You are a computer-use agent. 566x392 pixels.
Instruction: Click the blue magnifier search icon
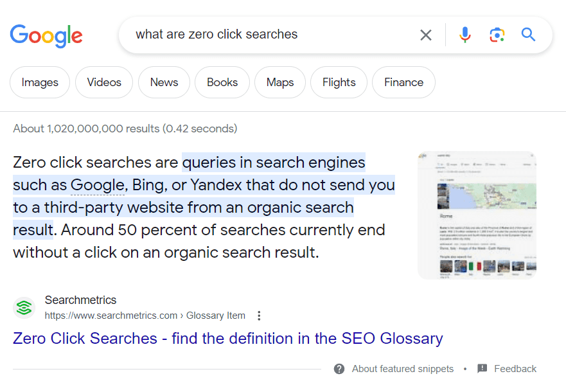(x=528, y=35)
